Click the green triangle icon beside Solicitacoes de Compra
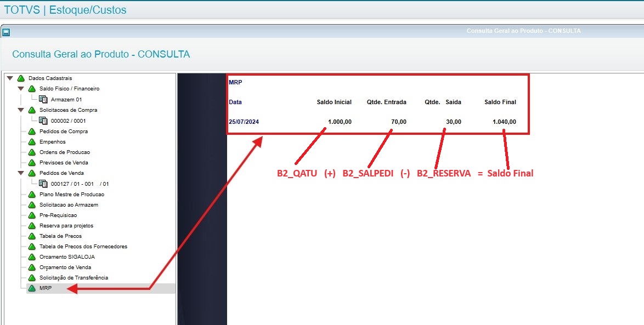The height and width of the screenshot is (325, 644). pos(32,110)
